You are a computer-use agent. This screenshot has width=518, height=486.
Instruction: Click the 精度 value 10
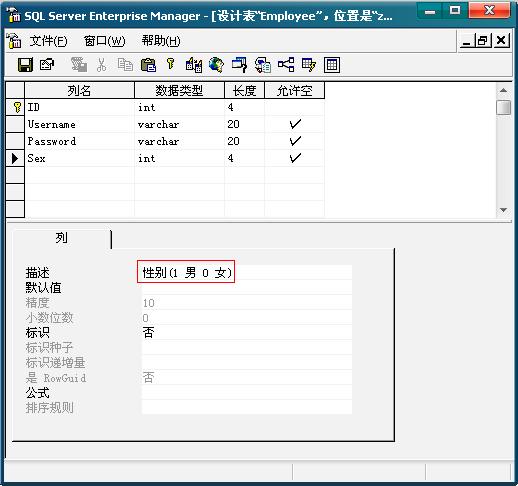pos(247,303)
